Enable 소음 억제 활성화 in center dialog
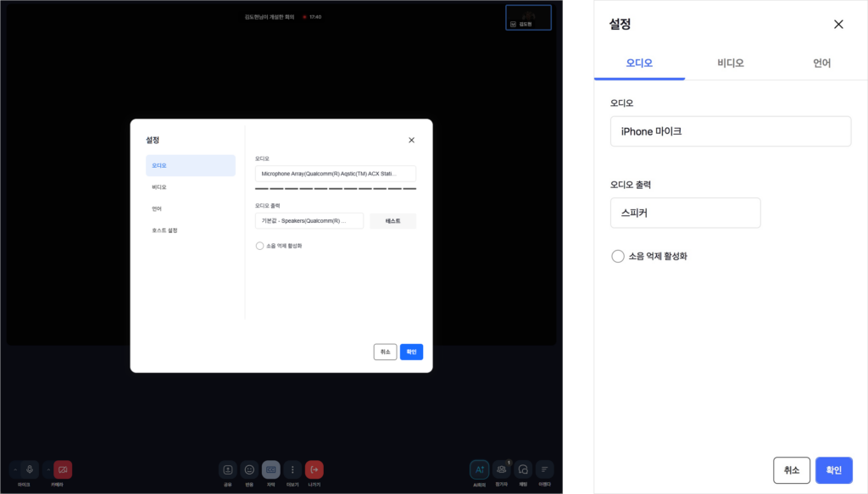868x494 pixels. [x=259, y=246]
